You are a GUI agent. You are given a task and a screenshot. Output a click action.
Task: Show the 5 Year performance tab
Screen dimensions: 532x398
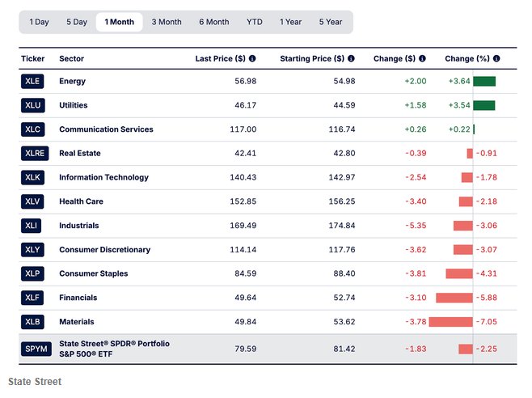(330, 22)
